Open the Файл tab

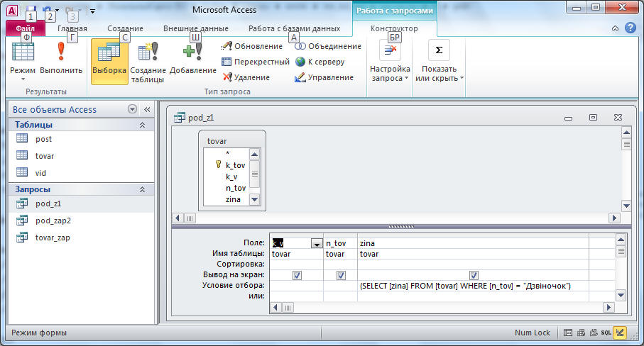coord(26,28)
